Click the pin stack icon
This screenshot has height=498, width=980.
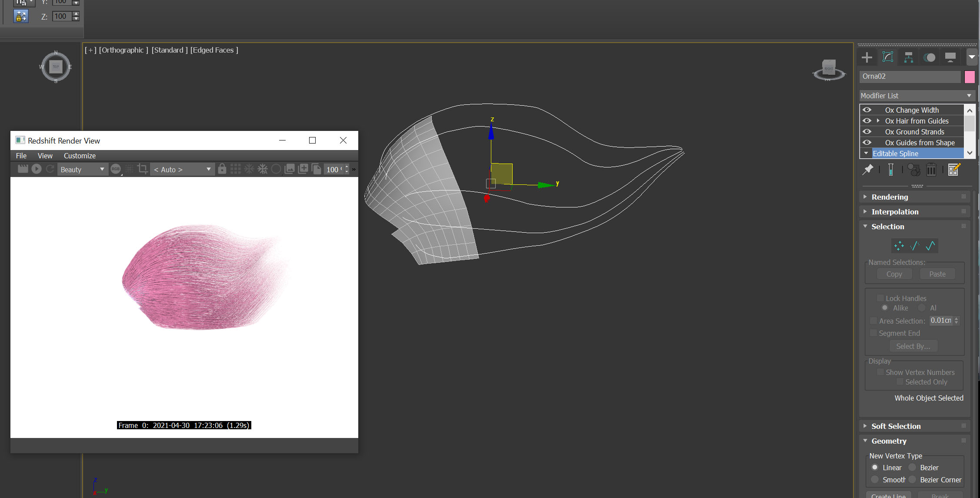[868, 170]
